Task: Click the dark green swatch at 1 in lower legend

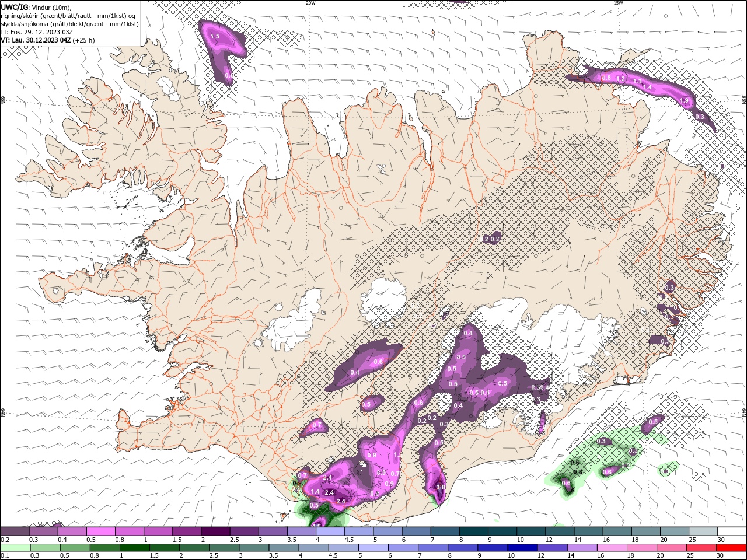Action: click(x=134, y=548)
